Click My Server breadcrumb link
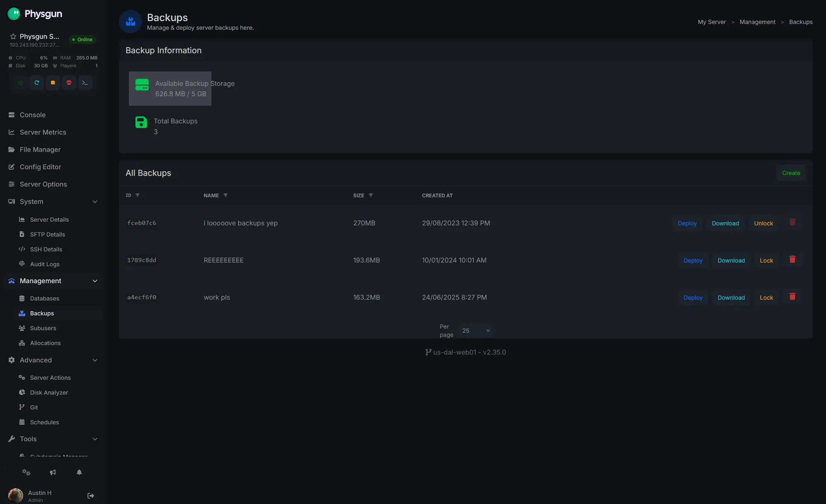Viewport: 826px width, 504px height. point(712,22)
